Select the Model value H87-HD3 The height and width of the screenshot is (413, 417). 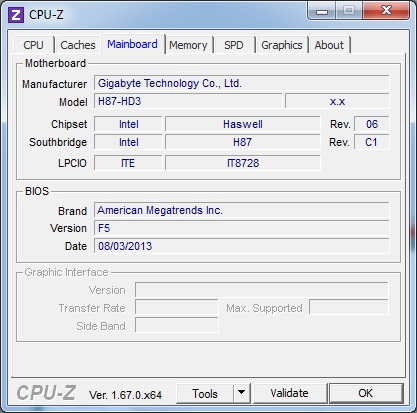pyautogui.click(x=188, y=101)
